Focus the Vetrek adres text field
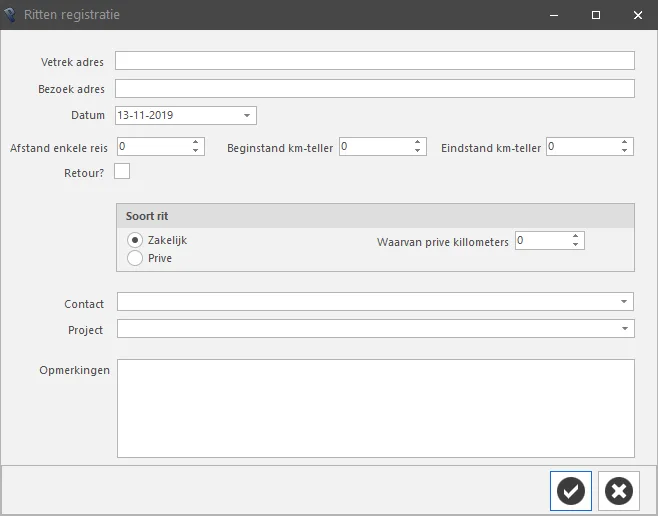Image resolution: width=658 pixels, height=516 pixels. point(375,61)
